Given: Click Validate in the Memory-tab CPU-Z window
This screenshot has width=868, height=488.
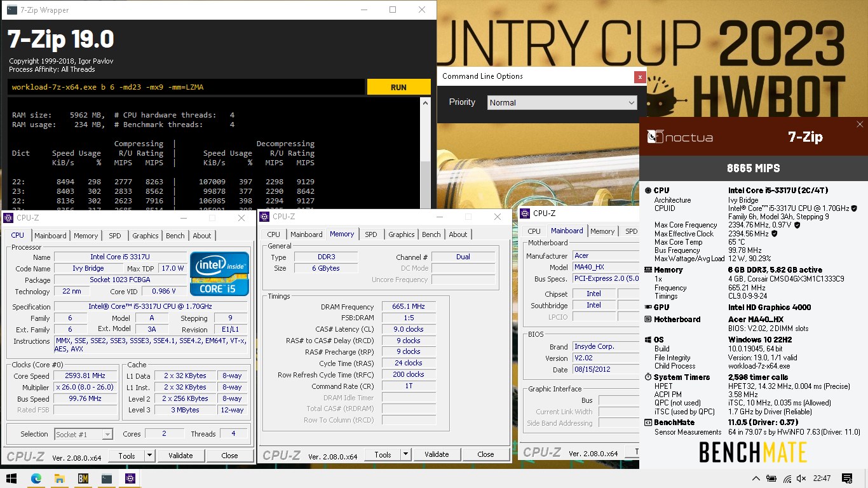Looking at the screenshot, I should (x=437, y=454).
